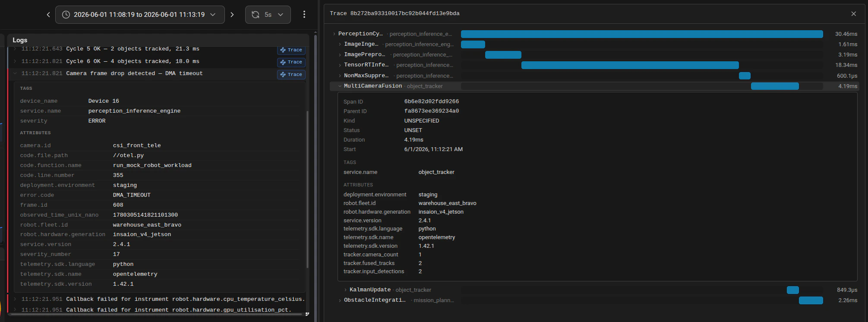Expand the Cycle 6 OK log row

point(15,61)
